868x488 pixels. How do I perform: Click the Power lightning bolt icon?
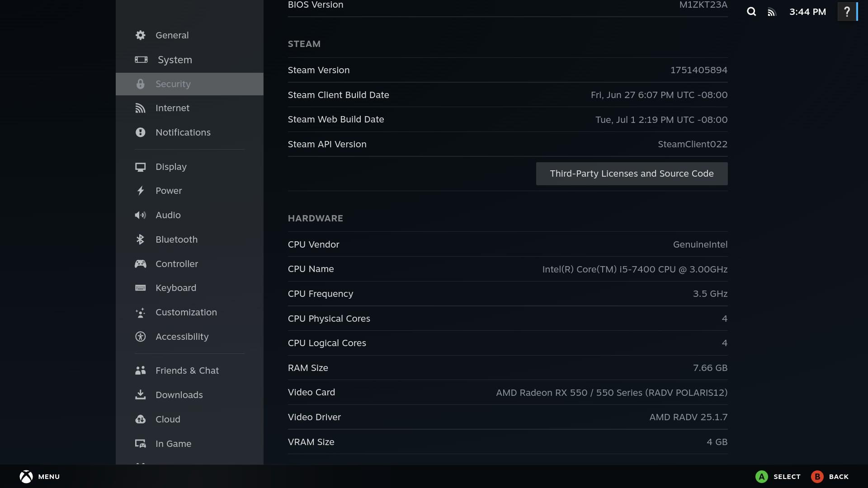(141, 191)
